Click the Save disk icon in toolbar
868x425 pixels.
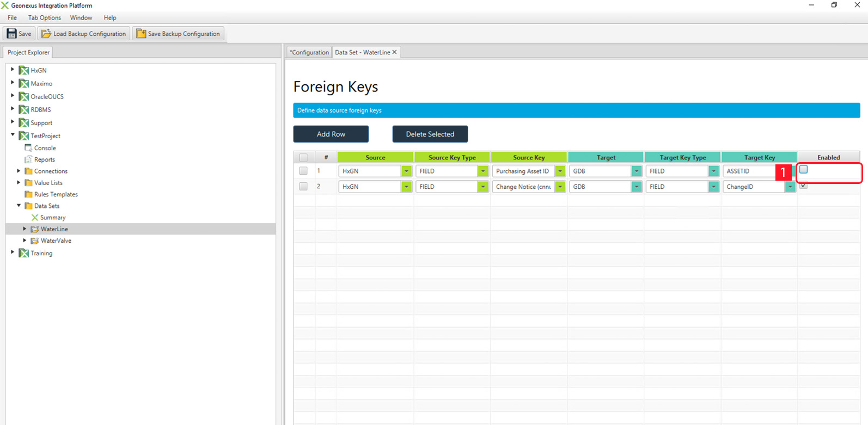[11, 34]
